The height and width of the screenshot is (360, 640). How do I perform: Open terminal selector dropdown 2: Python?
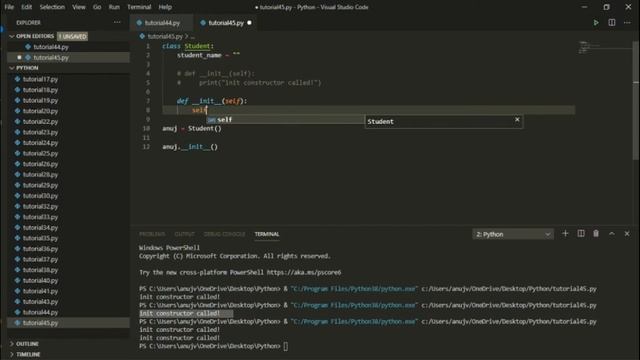(513, 234)
